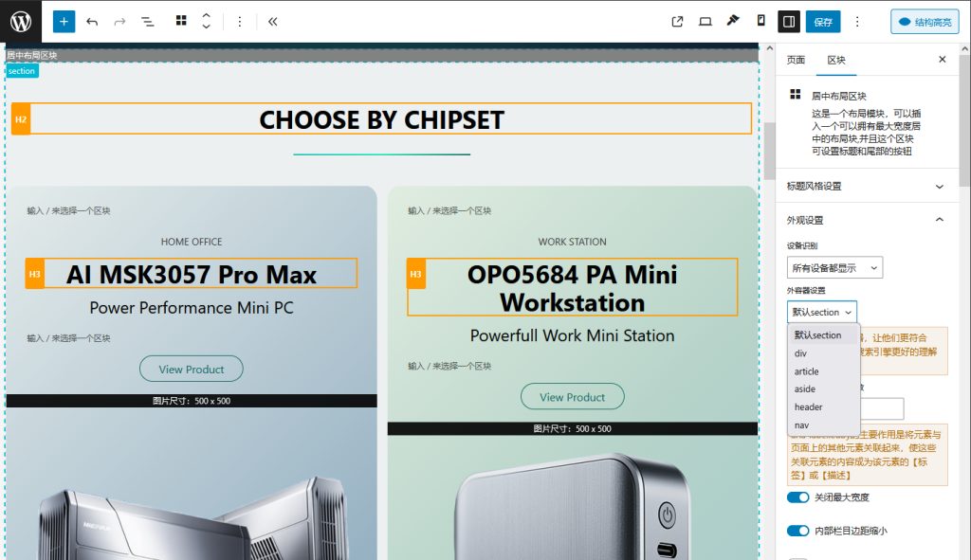Toggle the 内部栏目边距缩小 switch
This screenshot has height=560, width=971.
[797, 531]
